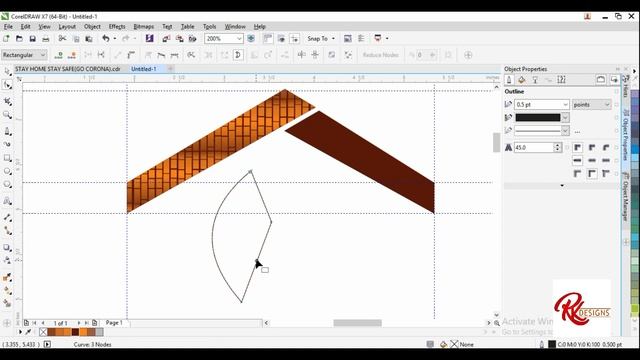The height and width of the screenshot is (360, 640).
Task: Click the black outline color swatch
Action: 538,118
